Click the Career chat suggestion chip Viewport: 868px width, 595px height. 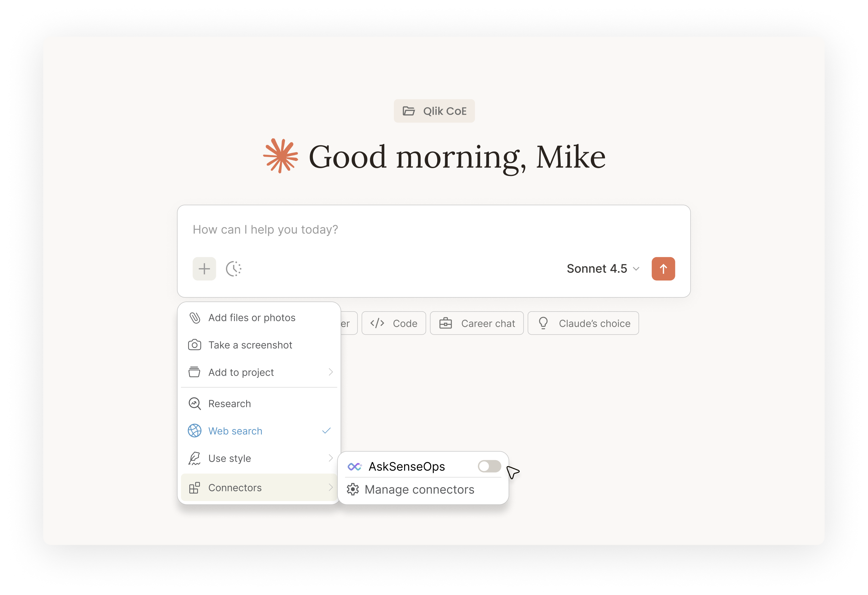[477, 323]
